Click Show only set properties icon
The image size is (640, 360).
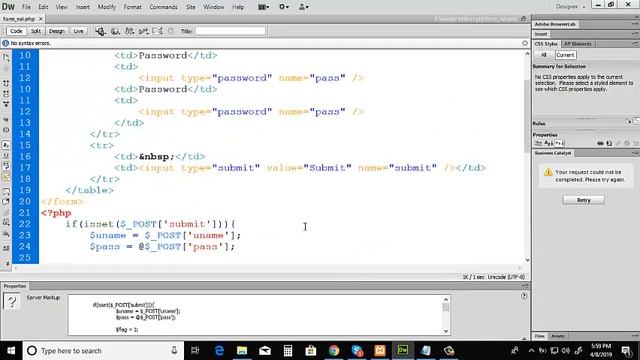click(559, 143)
